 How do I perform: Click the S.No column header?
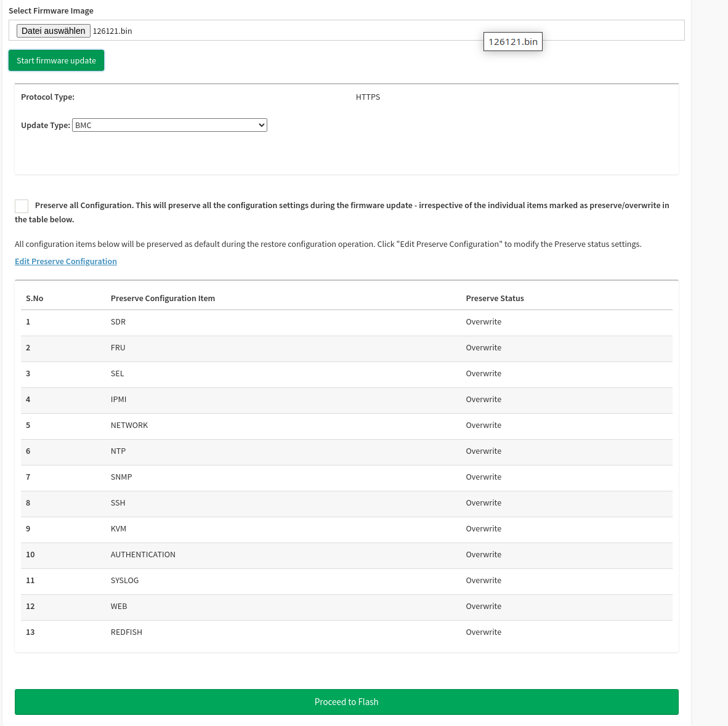pos(34,298)
